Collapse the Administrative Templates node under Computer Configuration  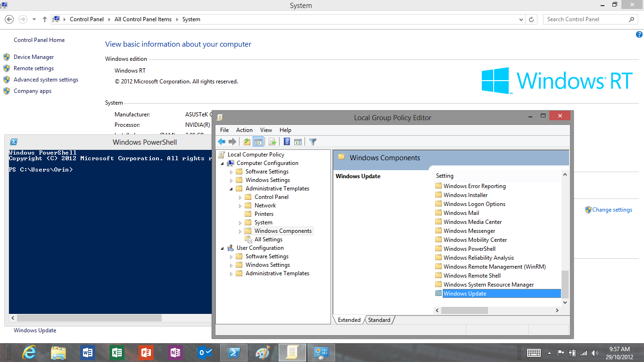pyautogui.click(x=231, y=189)
